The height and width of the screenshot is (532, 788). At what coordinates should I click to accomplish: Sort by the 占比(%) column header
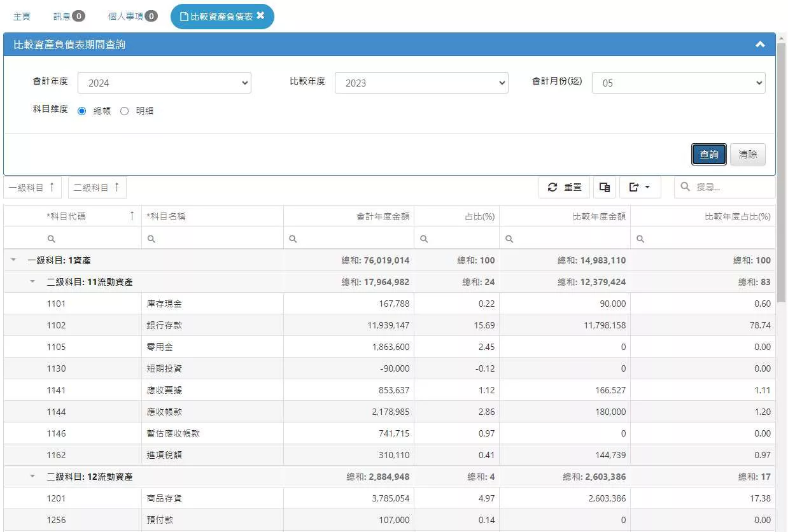point(457,216)
